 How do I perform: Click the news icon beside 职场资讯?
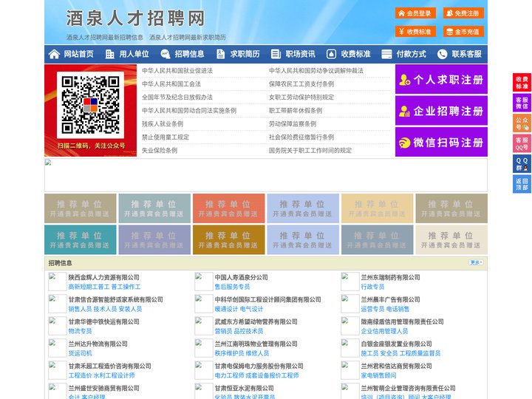[x=276, y=54]
